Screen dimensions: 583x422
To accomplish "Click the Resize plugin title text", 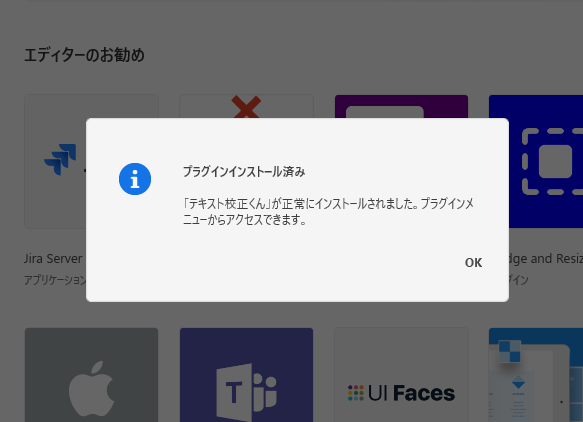I will [546, 258].
